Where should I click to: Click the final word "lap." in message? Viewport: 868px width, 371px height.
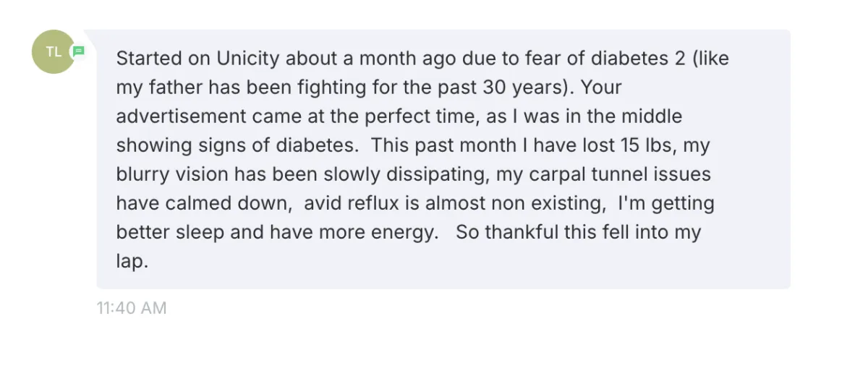click(132, 262)
